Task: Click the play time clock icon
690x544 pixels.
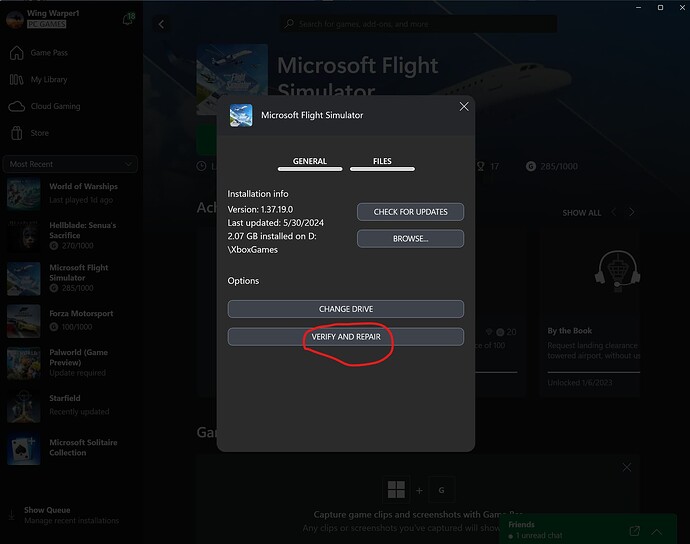Action: click(202, 166)
